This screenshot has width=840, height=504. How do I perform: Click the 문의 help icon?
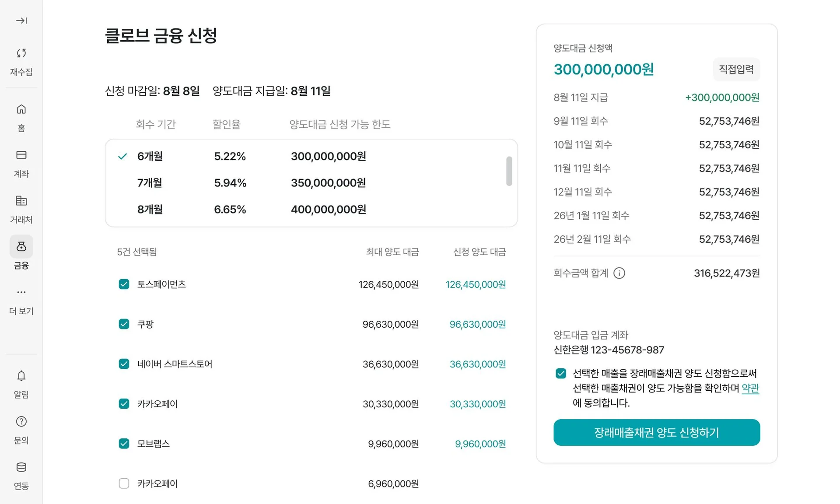21,429
